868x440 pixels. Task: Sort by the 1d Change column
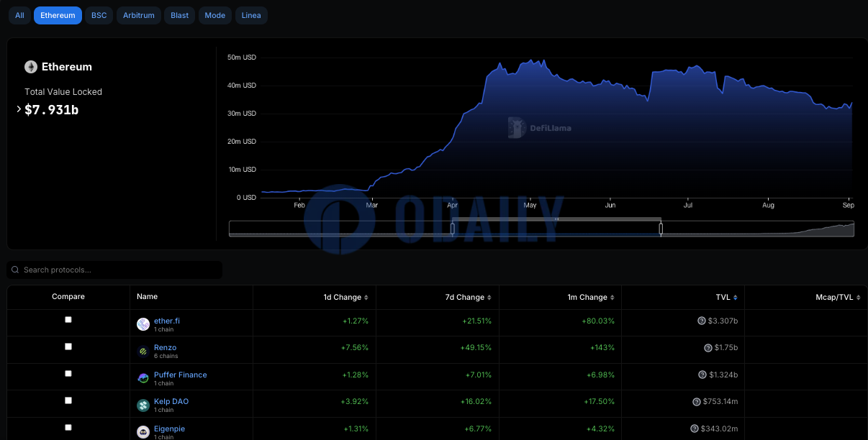[x=346, y=297]
